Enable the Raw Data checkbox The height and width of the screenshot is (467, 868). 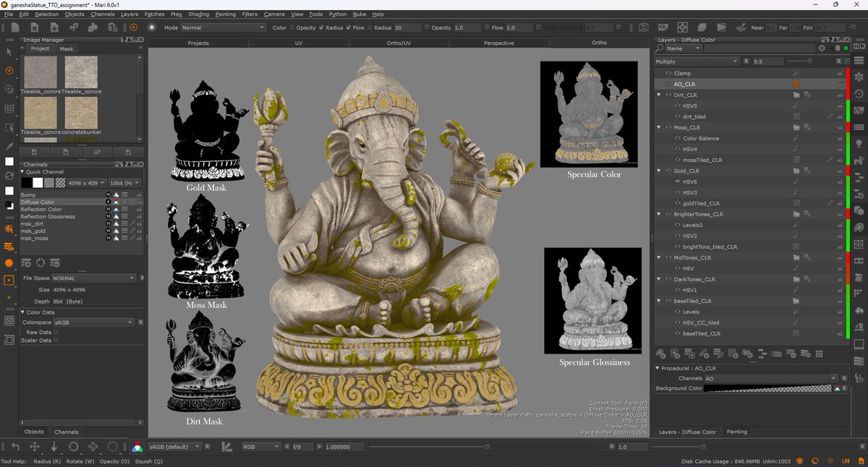pos(55,332)
